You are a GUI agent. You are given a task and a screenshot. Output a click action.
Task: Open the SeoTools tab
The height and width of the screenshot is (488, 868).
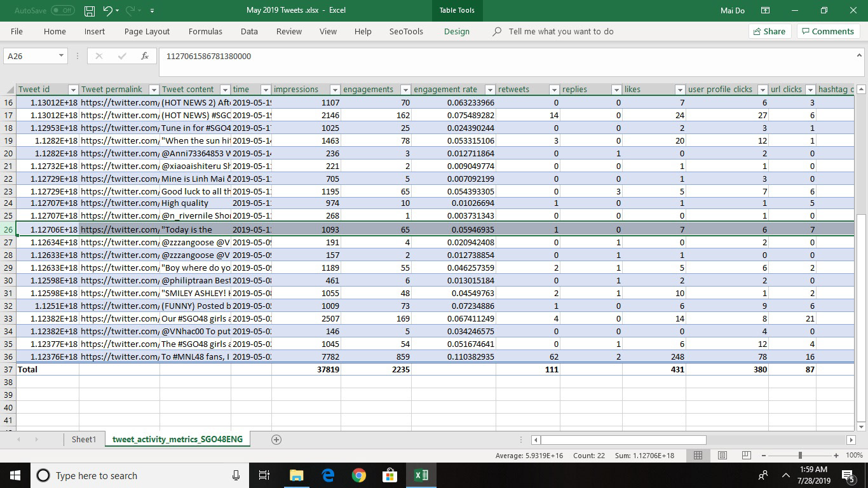(x=406, y=31)
